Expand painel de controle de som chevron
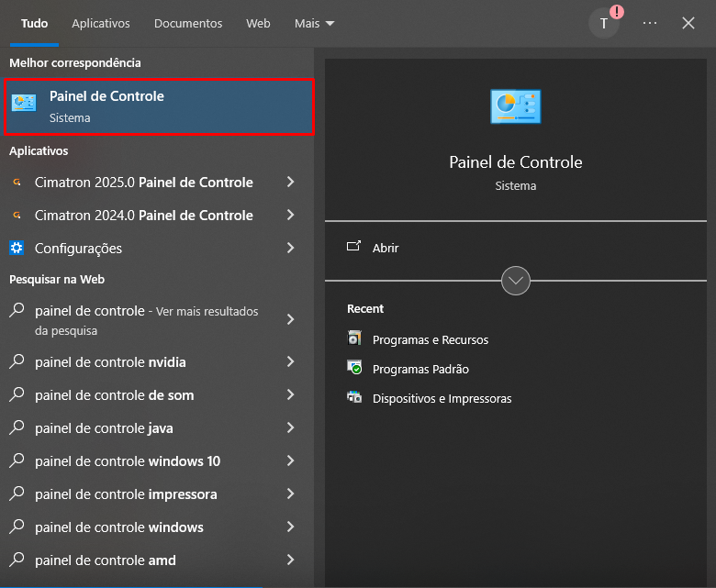716x588 pixels. [290, 394]
